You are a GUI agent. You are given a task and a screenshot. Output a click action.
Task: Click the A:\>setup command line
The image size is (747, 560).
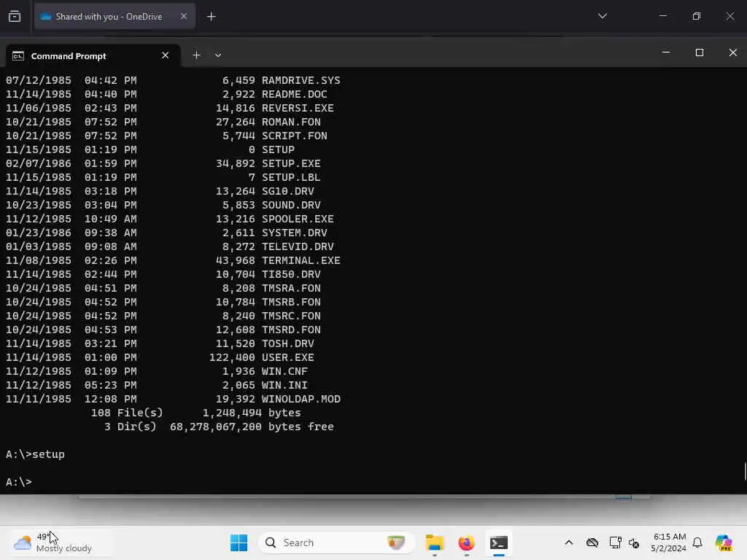[x=35, y=454]
